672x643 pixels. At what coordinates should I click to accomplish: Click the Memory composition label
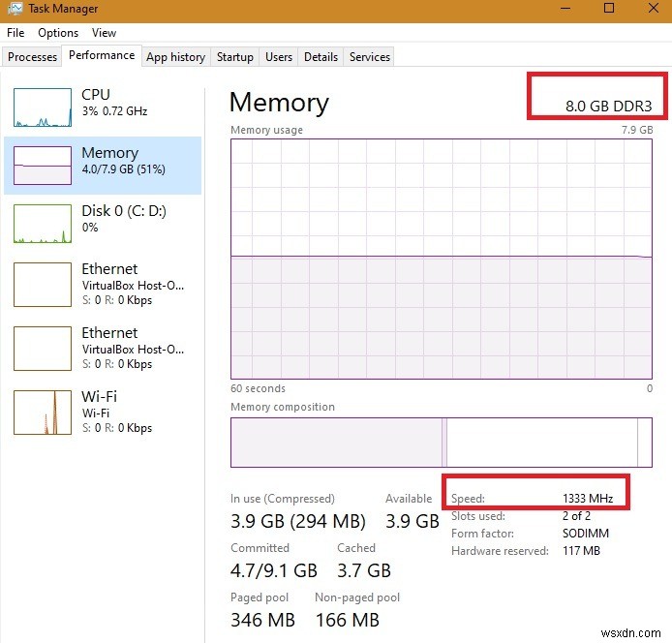(x=283, y=407)
